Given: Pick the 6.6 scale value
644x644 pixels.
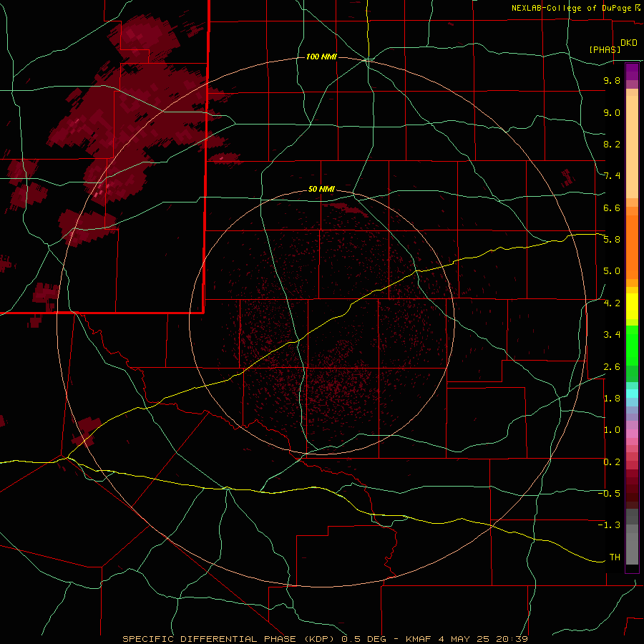Looking at the screenshot, I should 612,208.
